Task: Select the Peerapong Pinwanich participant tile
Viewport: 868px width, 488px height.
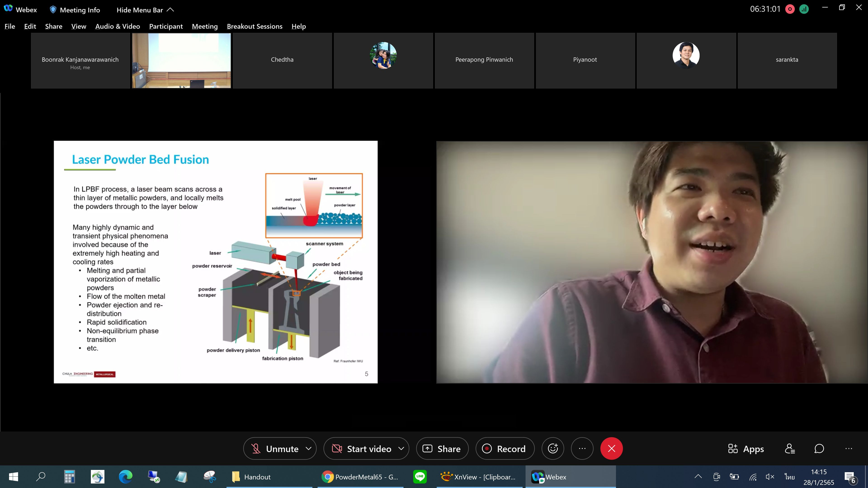Action: 484,61
